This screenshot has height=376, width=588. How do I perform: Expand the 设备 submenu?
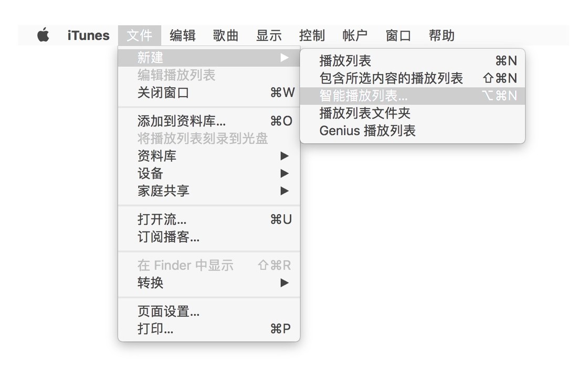click(x=209, y=173)
